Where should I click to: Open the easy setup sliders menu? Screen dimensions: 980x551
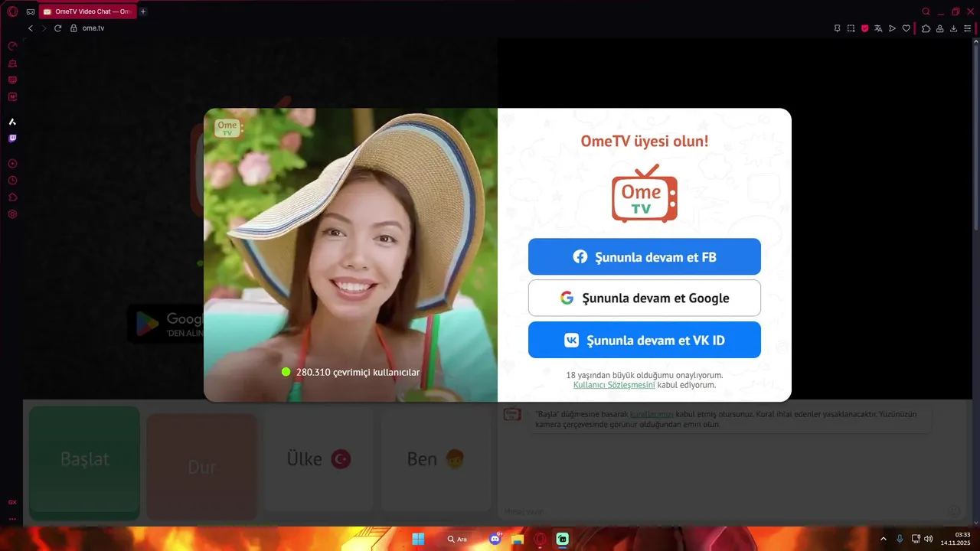coord(967,28)
